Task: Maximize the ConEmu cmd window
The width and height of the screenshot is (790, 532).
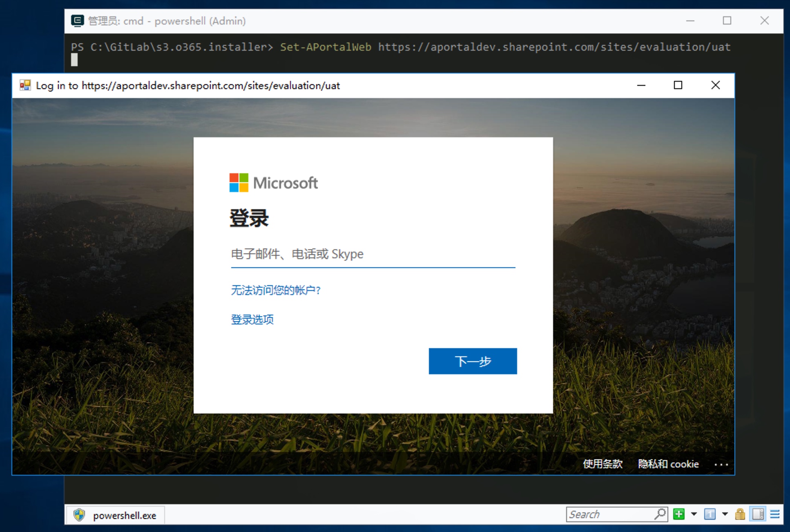Action: point(727,21)
